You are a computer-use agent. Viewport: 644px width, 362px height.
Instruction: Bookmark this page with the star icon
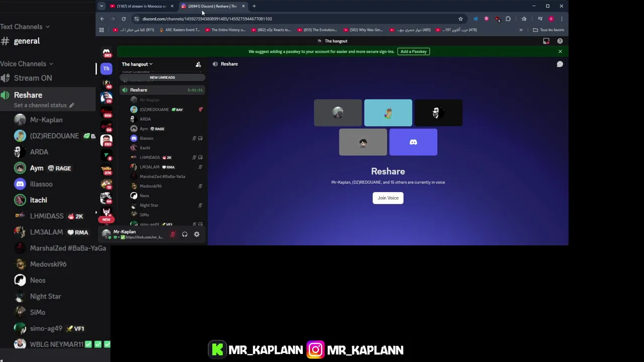coord(460,19)
